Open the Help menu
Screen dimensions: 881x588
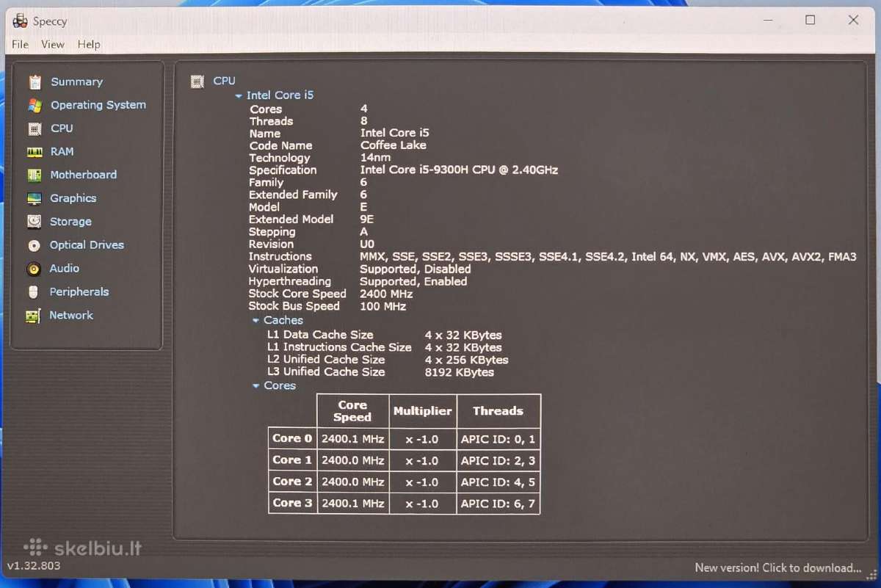pos(89,44)
